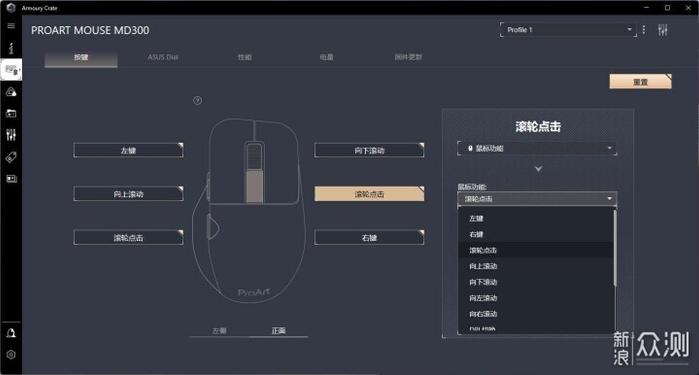This screenshot has height=375, width=699.
Task: Click the function list scrollbar
Action: point(615,248)
